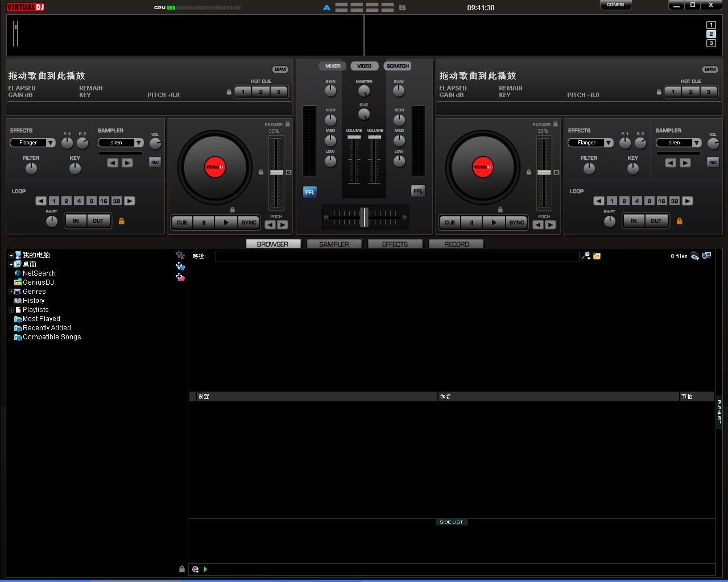Open History in the folder tree
This screenshot has height=582, width=728.
coord(34,301)
